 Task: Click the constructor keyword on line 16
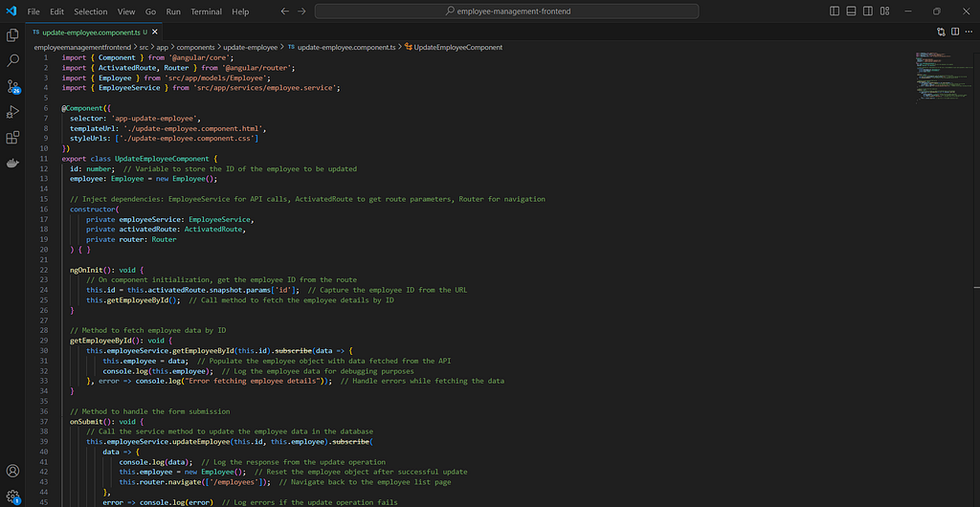[x=93, y=209]
